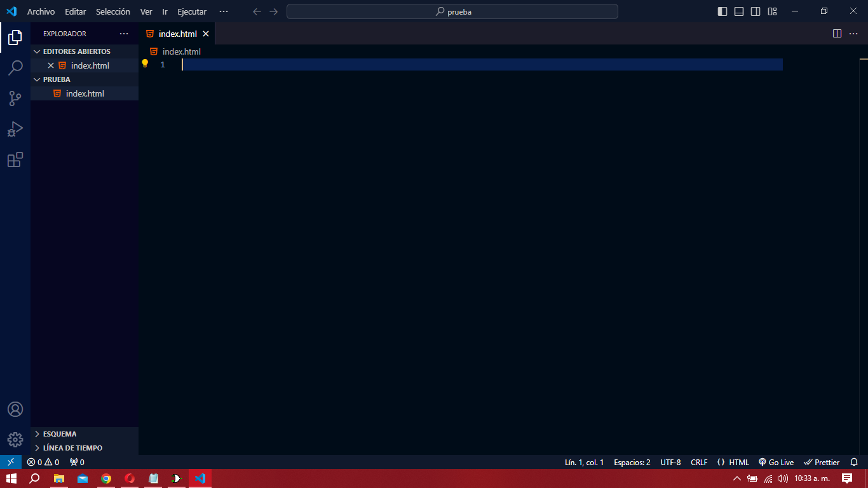Open the Windows Action Center
868x488 pixels.
click(x=847, y=478)
